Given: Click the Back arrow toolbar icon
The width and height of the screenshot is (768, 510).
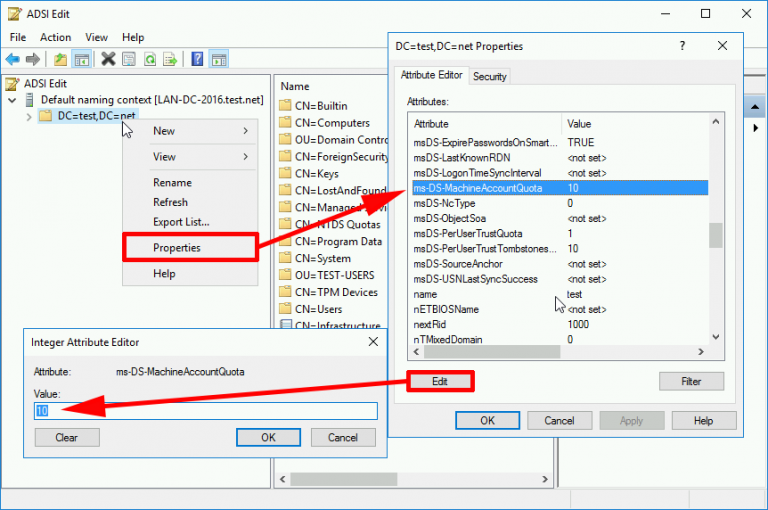Looking at the screenshot, I should (13, 59).
